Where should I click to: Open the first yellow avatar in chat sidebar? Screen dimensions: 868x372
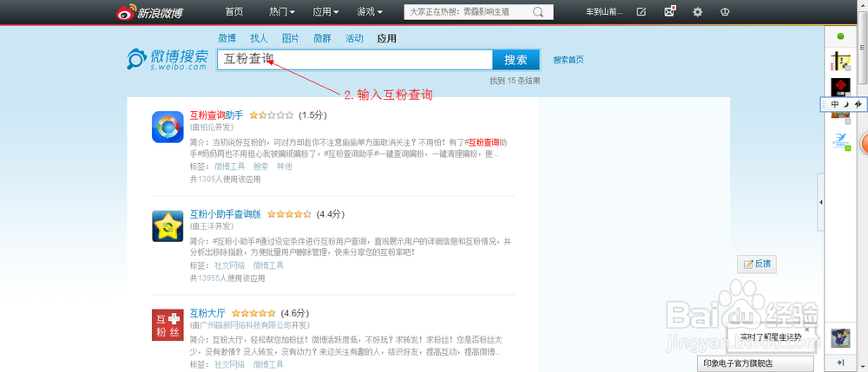[841, 61]
